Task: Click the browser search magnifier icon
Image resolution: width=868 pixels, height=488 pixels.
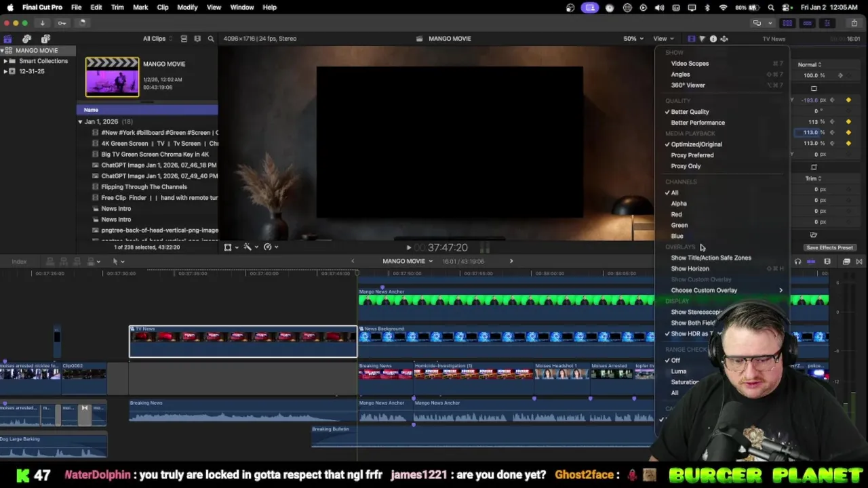Action: pos(211,39)
